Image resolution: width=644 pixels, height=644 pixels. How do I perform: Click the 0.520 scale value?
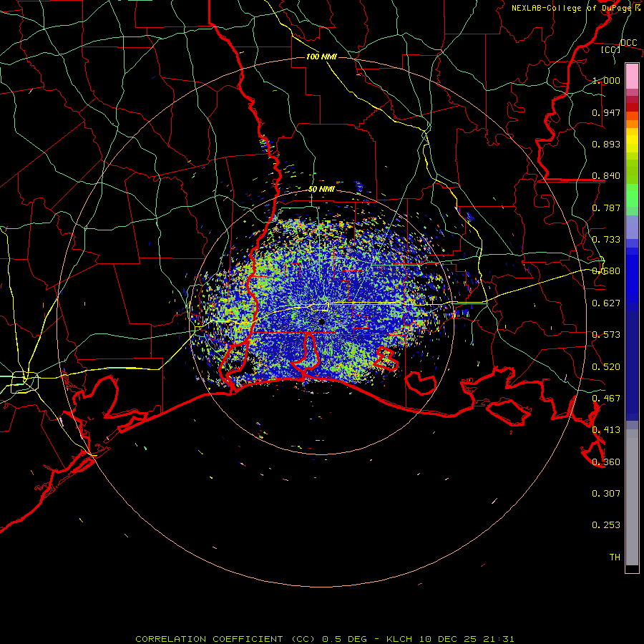click(606, 367)
